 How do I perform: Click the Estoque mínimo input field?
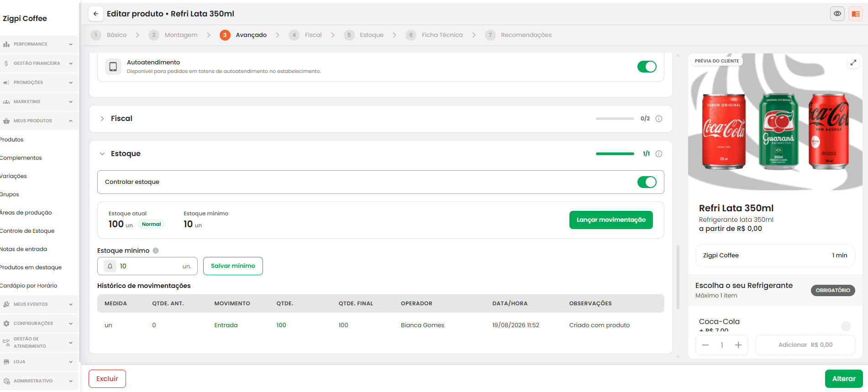tap(147, 266)
